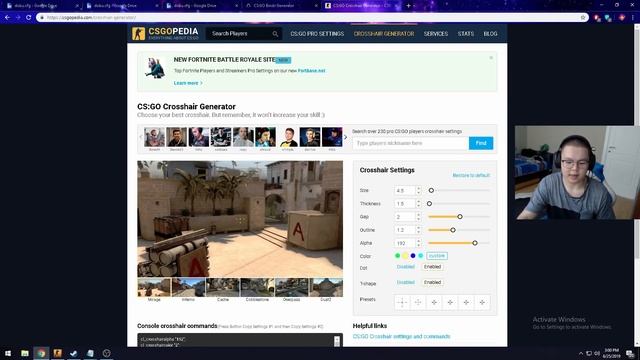
Task: Go back using browser back arrow
Action: (7, 18)
